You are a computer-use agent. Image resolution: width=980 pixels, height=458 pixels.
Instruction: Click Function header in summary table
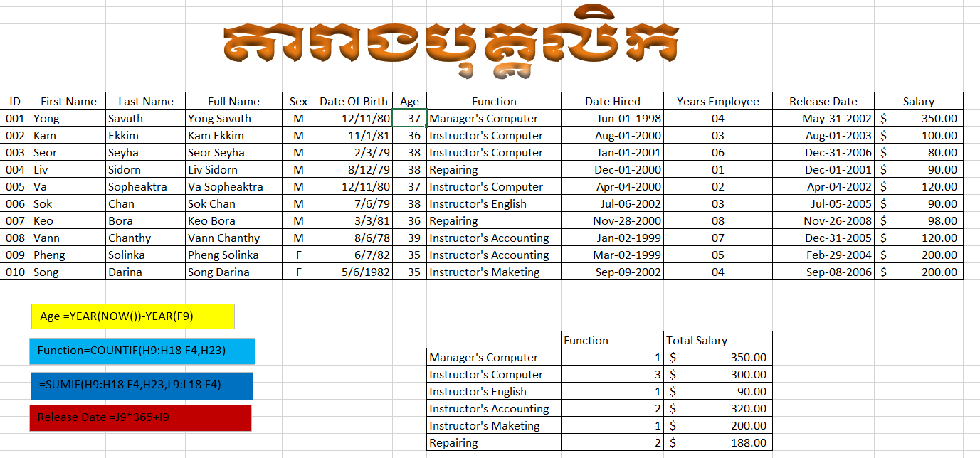click(x=613, y=340)
